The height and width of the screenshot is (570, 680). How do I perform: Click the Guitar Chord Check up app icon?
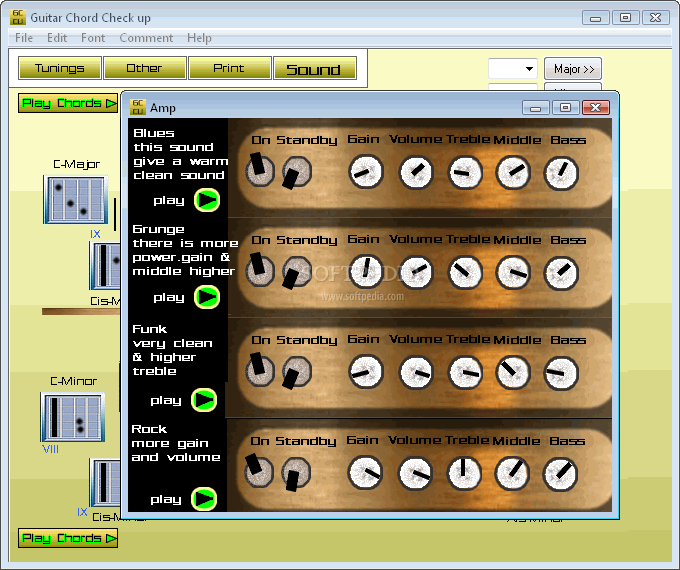[x=18, y=17]
